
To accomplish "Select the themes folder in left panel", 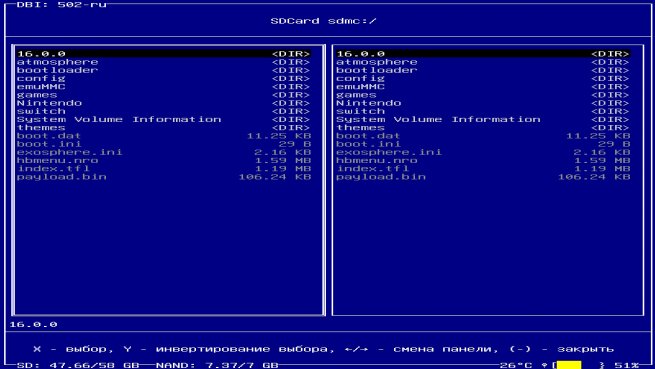I will coord(163,127).
